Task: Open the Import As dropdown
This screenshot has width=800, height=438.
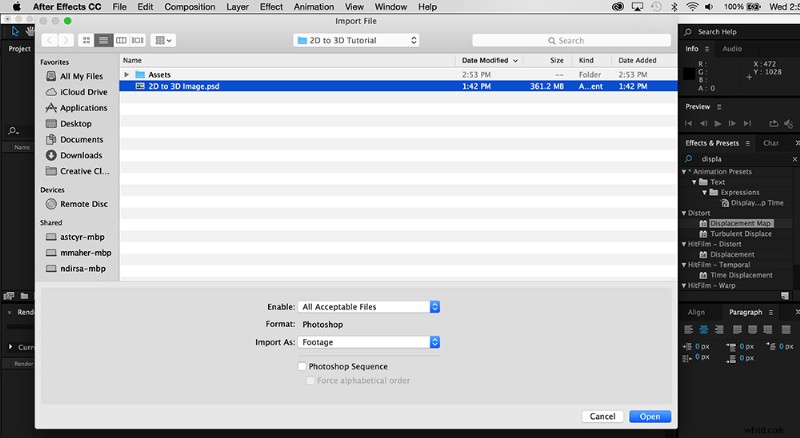Action: pyautogui.click(x=370, y=342)
